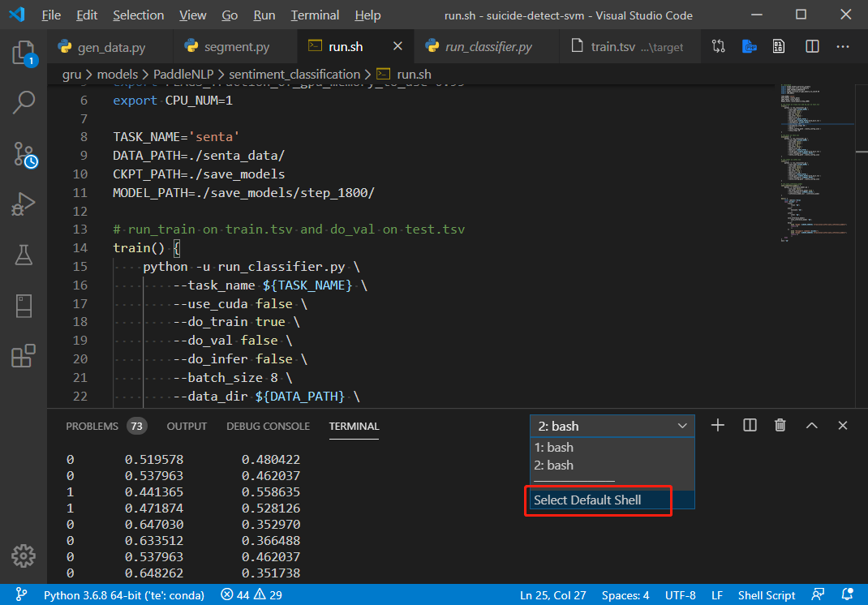Switch to the run_classifier.py tab

[487, 47]
